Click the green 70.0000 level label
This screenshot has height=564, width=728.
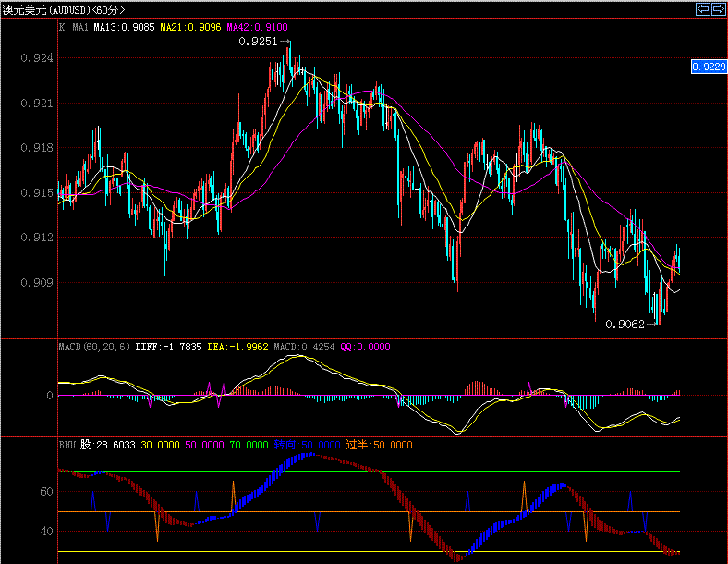pos(248,445)
